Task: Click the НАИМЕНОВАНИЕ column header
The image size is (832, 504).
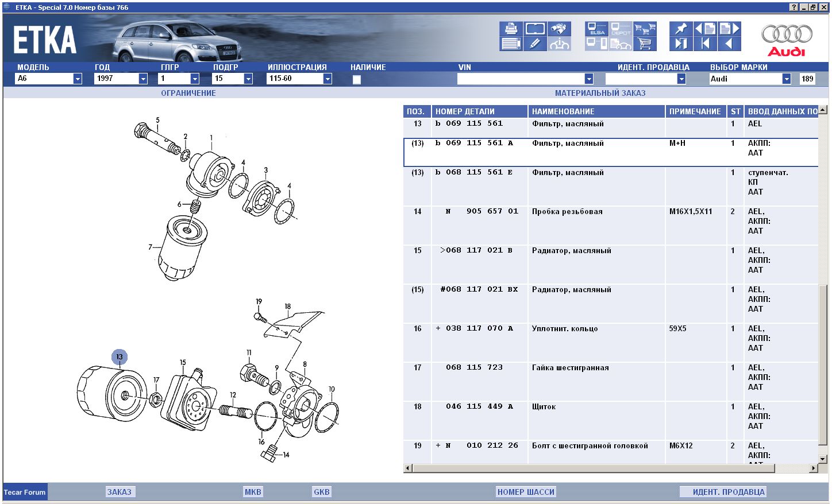Action: 596,111
